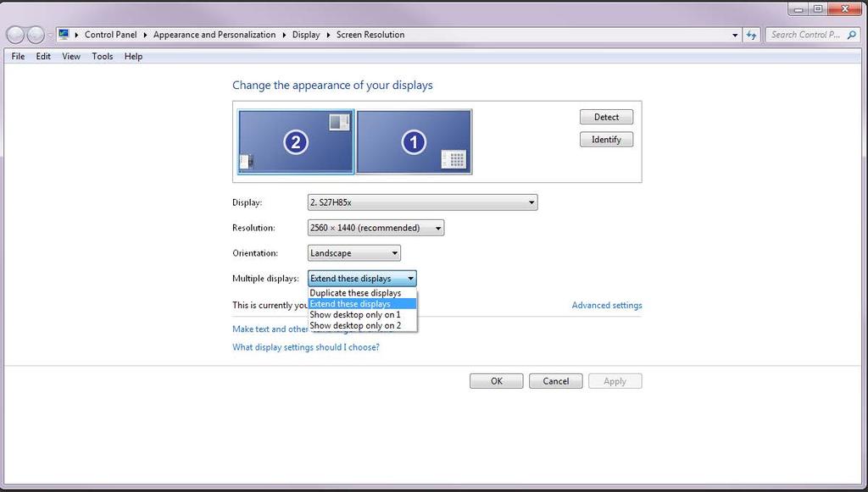Viewport: 868px width, 492px height.
Task: Open the Help menu
Action: point(133,56)
